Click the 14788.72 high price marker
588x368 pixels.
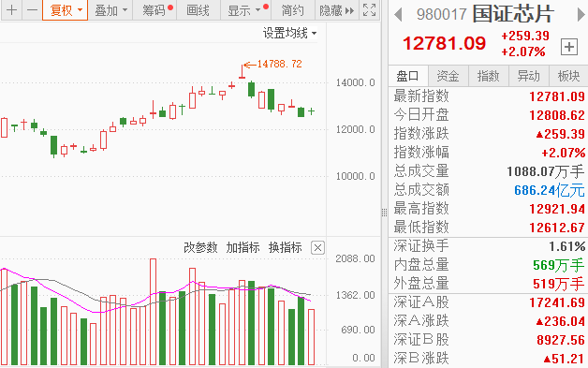click(x=279, y=65)
